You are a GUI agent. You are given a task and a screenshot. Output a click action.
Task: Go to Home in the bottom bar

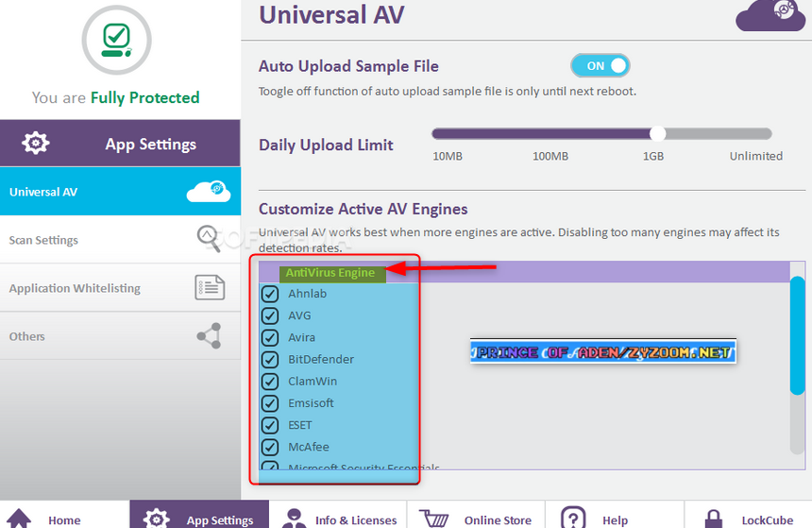tap(64, 515)
